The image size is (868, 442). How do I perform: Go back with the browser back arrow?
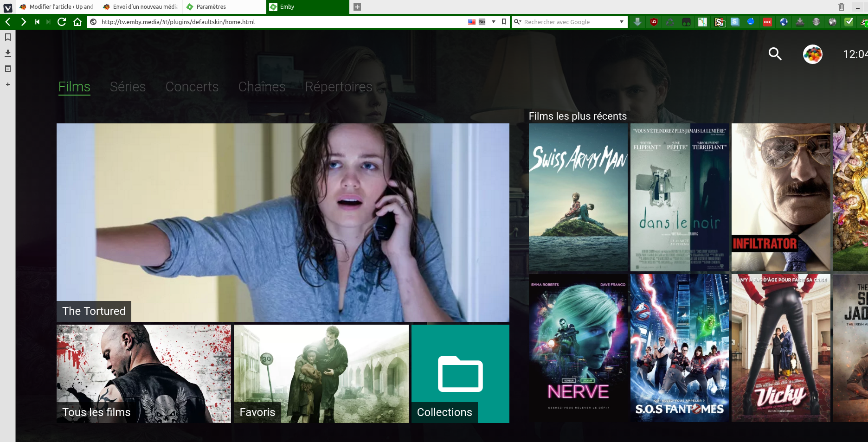pos(8,22)
